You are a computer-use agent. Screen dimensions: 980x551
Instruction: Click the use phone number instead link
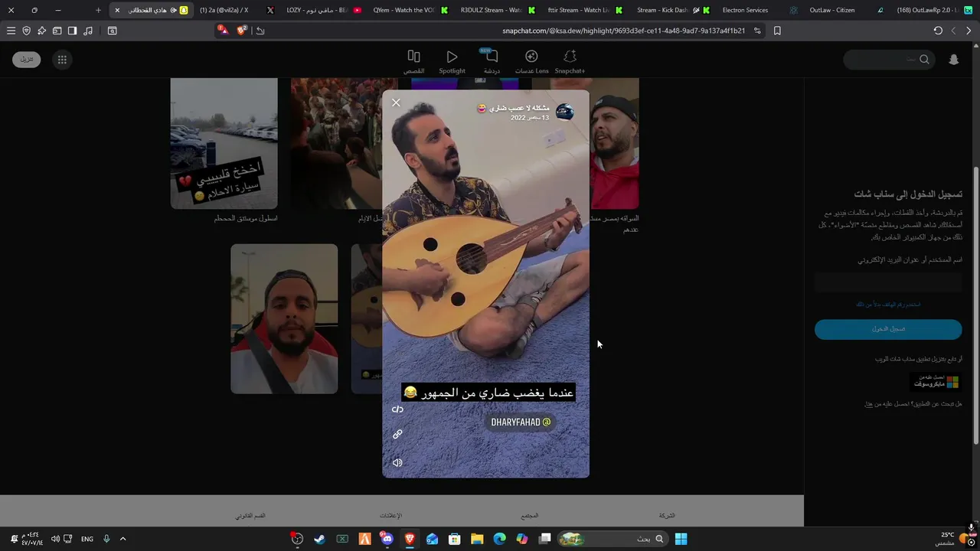click(x=888, y=305)
